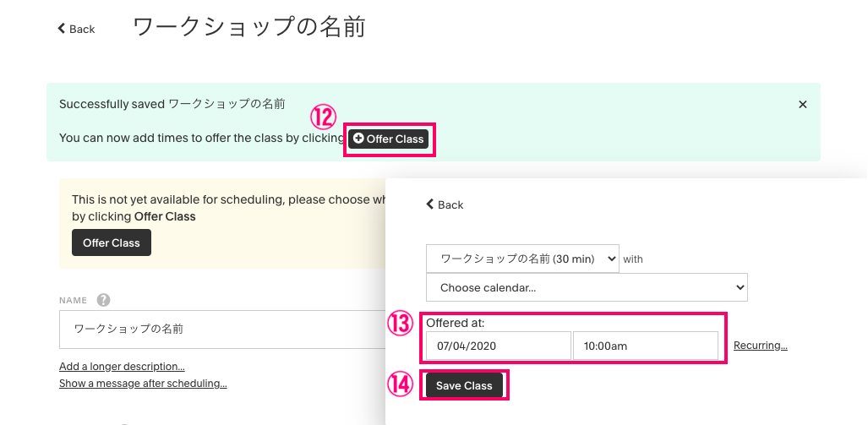868x425 pixels.
Task: Open the ワークショップの名前 (30 min) dropdown
Action: click(522, 259)
